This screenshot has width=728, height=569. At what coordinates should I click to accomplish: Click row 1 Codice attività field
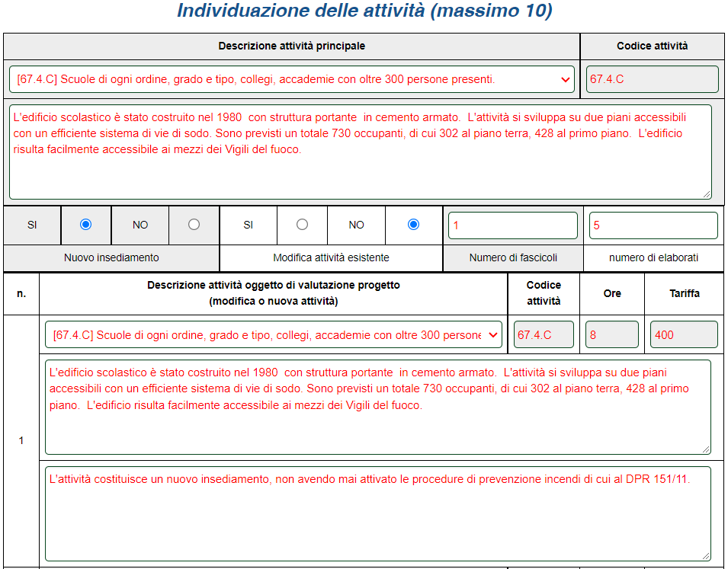(544, 334)
